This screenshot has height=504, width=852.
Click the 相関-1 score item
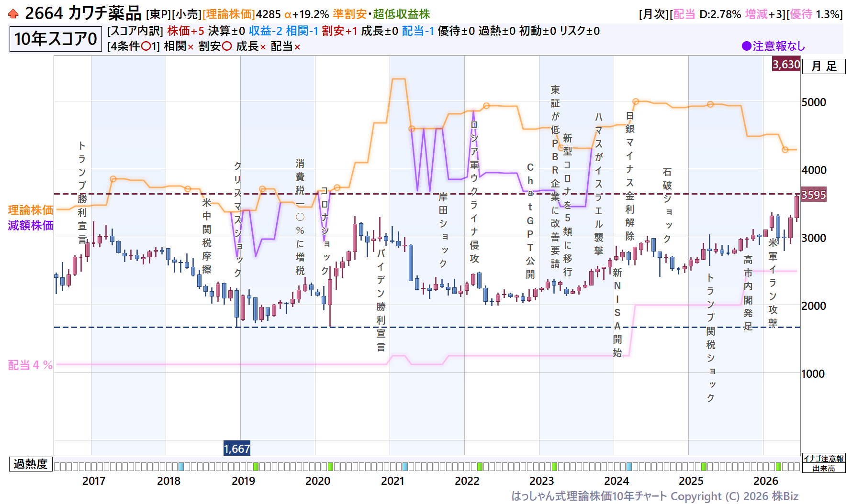pyautogui.click(x=302, y=31)
